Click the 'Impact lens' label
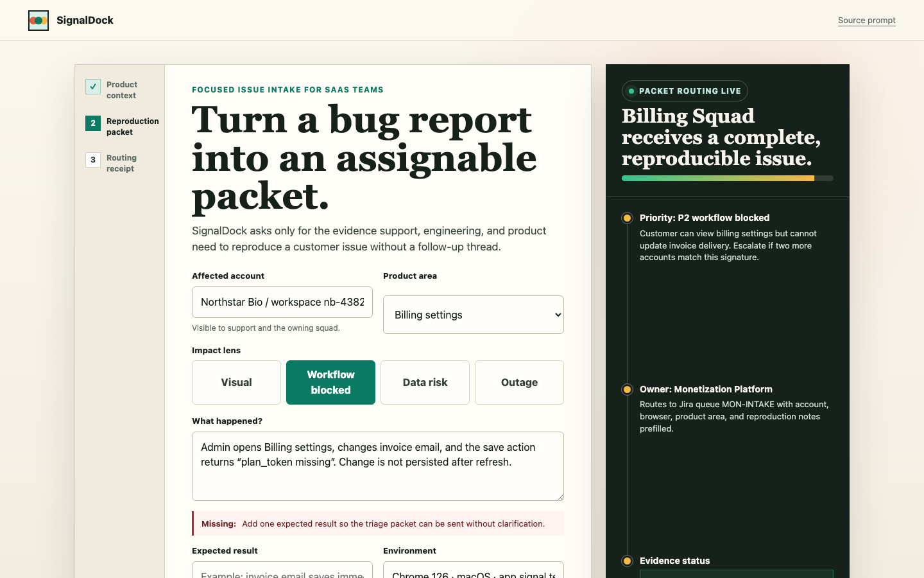Image resolution: width=924 pixels, height=578 pixels. tap(216, 351)
